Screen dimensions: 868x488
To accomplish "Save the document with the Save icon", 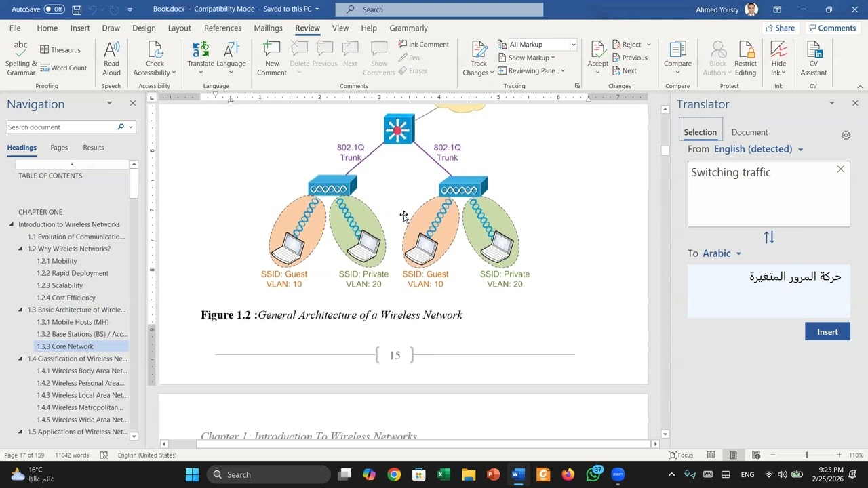I will pos(77,9).
